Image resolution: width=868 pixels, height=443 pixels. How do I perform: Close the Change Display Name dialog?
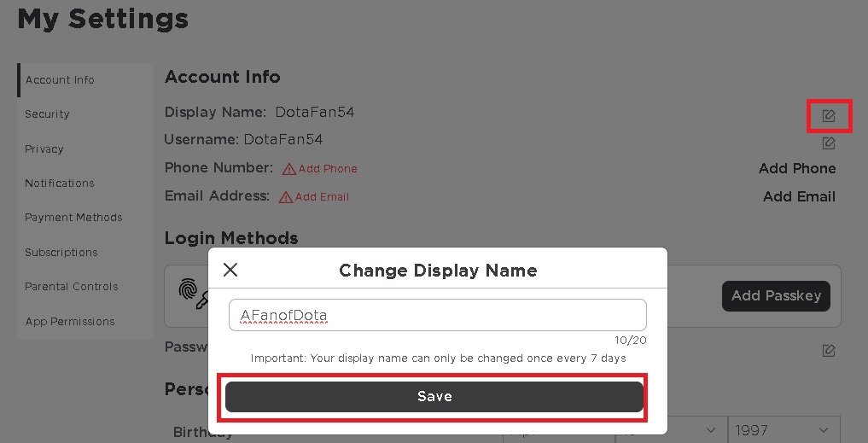(230, 271)
